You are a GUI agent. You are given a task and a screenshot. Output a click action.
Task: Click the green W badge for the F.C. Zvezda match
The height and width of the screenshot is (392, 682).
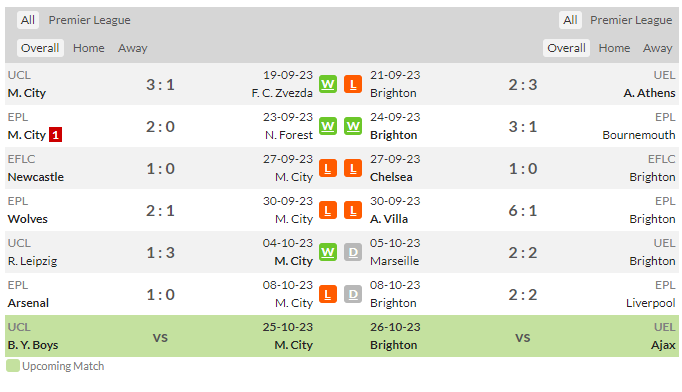pos(328,84)
